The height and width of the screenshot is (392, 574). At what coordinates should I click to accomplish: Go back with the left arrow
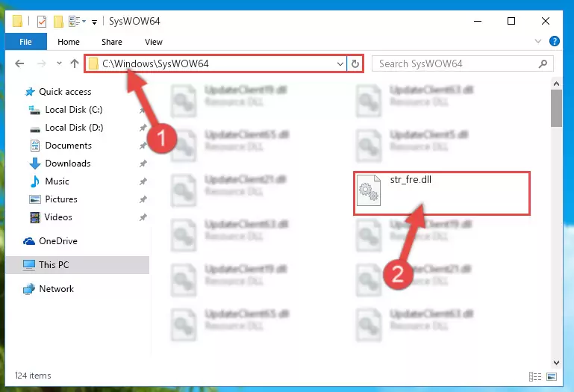[x=19, y=63]
